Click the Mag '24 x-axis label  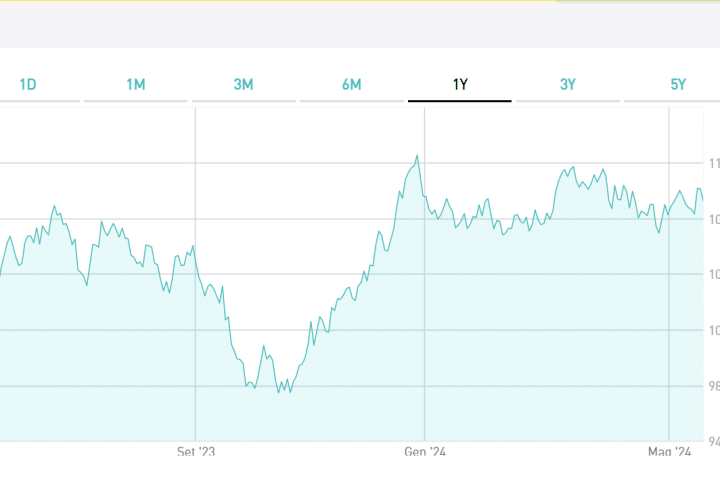pos(669,453)
